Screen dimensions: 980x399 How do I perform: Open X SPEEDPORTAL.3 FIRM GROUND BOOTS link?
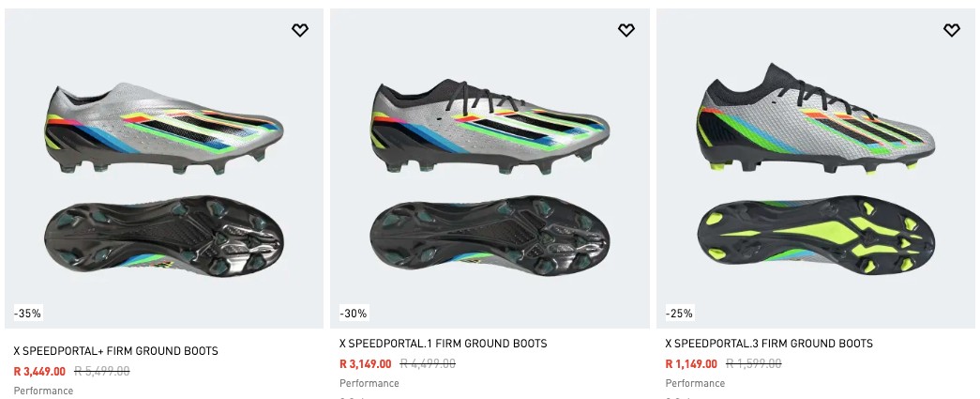[768, 344]
